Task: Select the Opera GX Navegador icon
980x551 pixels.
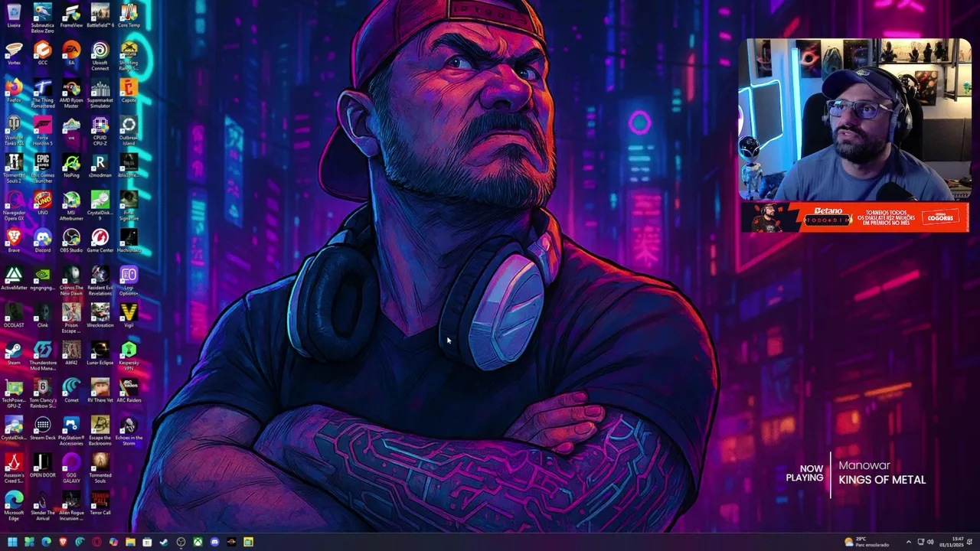Action: click(x=14, y=205)
